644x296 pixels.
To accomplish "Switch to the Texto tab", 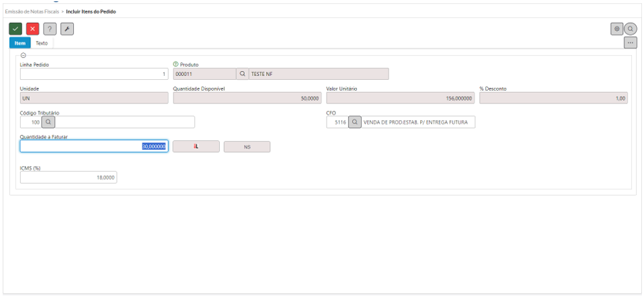I will point(42,43).
